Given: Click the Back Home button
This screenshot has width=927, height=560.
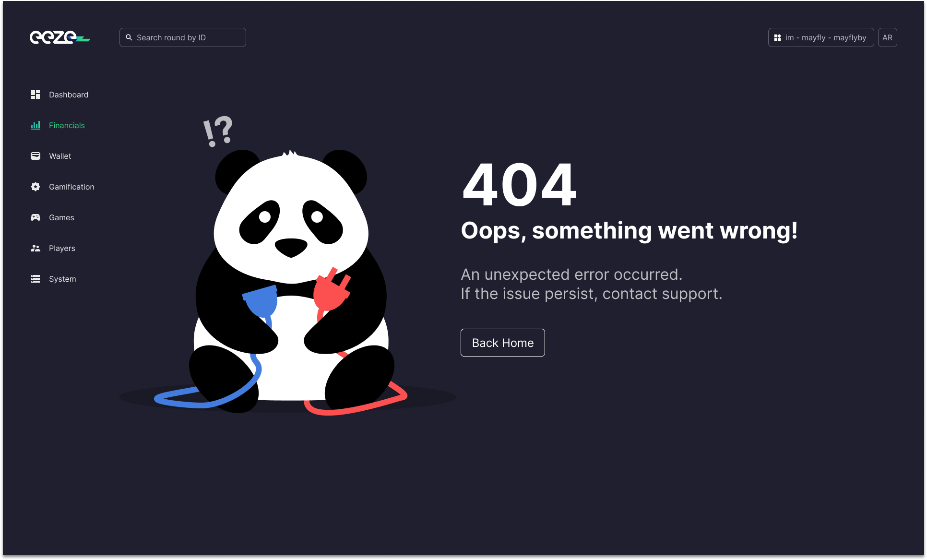Looking at the screenshot, I should [503, 343].
